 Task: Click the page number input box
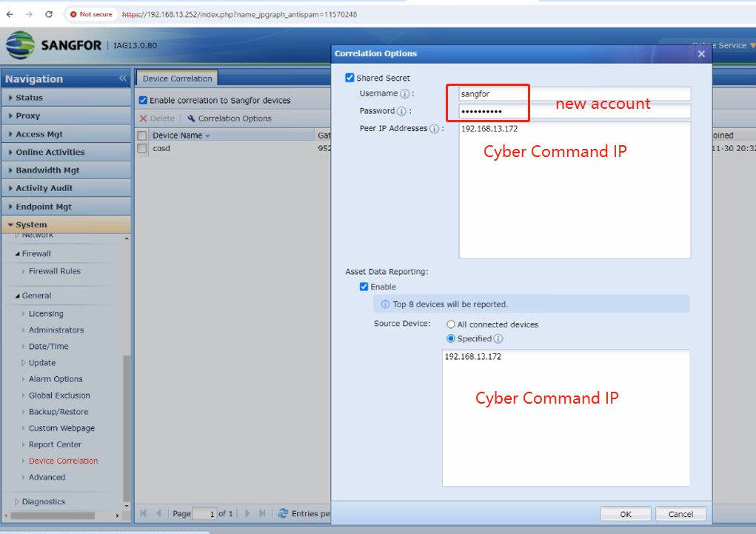pos(204,514)
